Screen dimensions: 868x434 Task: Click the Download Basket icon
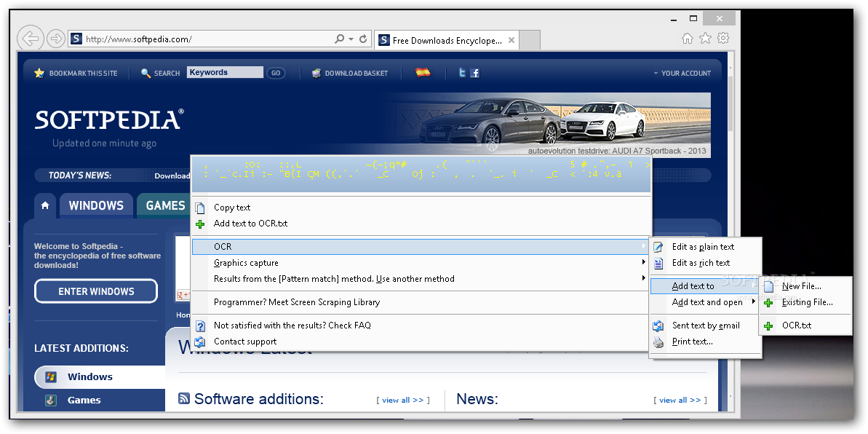point(316,73)
